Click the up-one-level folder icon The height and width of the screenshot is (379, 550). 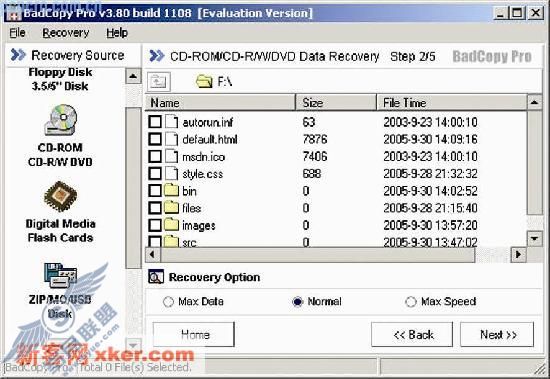coord(159,82)
